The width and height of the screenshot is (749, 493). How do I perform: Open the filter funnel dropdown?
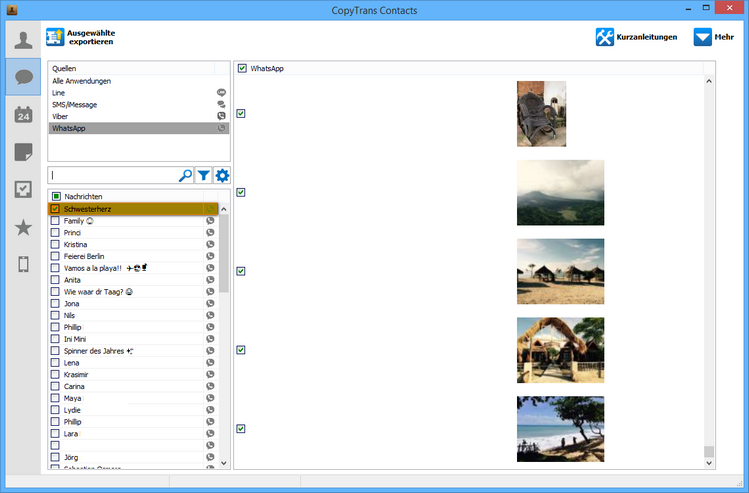click(x=204, y=175)
